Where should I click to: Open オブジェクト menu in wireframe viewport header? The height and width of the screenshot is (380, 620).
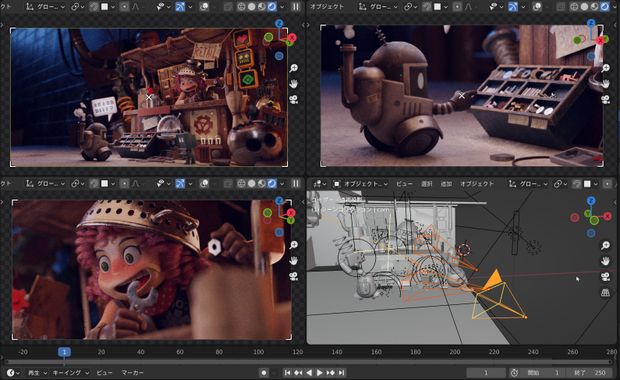477,183
